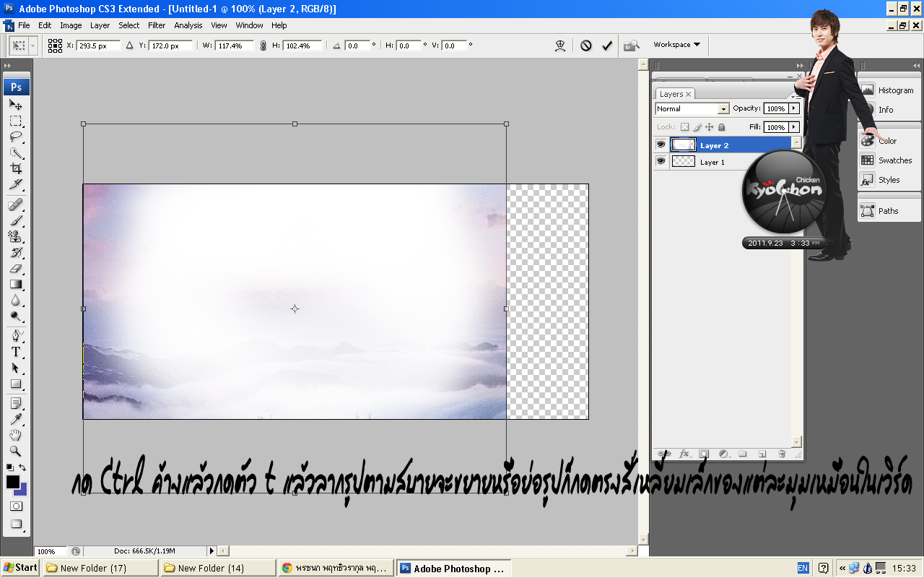
Task: Switch to warp mode icon in options bar
Action: click(x=560, y=45)
